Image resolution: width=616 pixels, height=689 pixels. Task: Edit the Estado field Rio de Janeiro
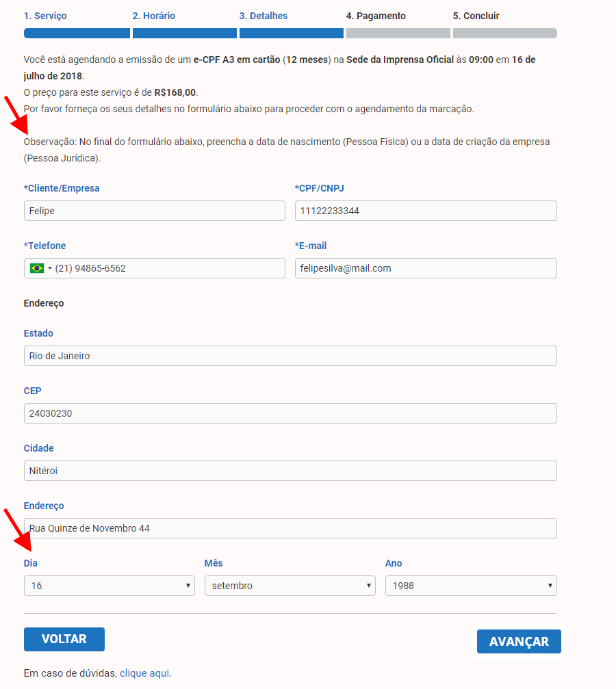pyautogui.click(x=290, y=356)
